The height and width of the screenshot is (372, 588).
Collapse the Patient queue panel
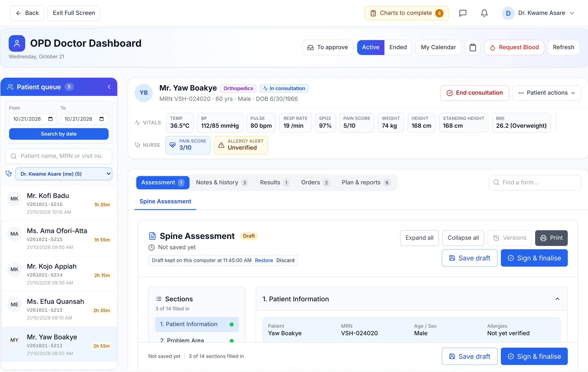109,87
